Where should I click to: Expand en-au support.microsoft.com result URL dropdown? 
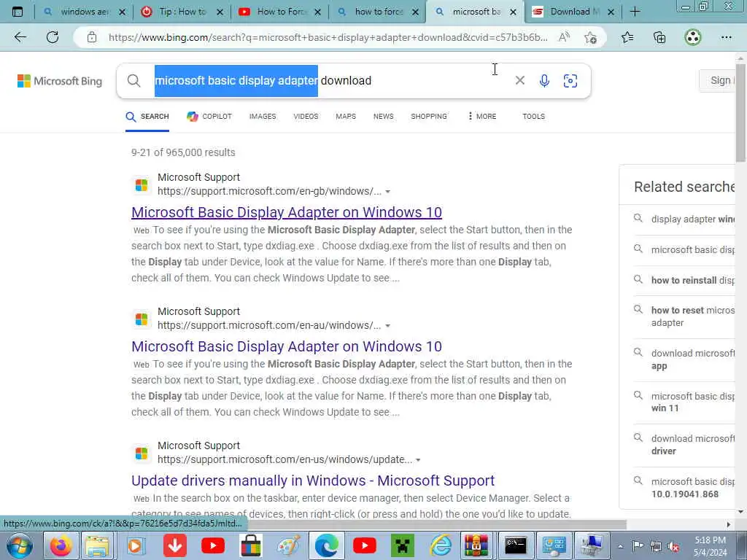388,326
